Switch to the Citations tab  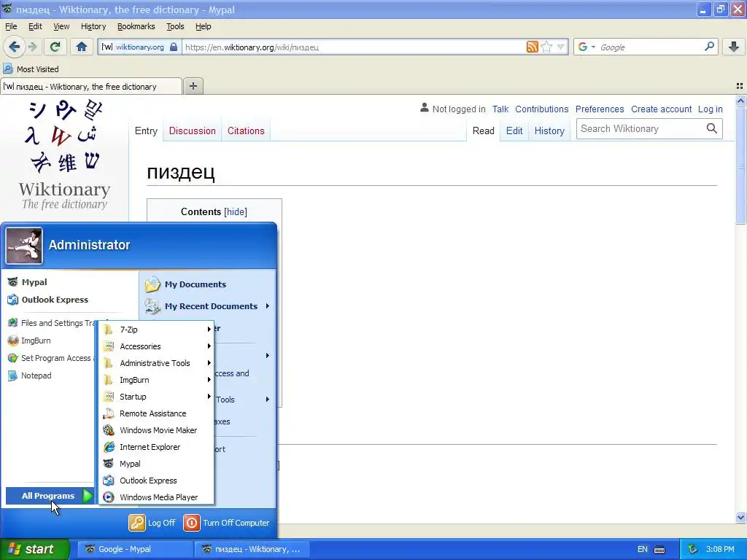coord(246,131)
